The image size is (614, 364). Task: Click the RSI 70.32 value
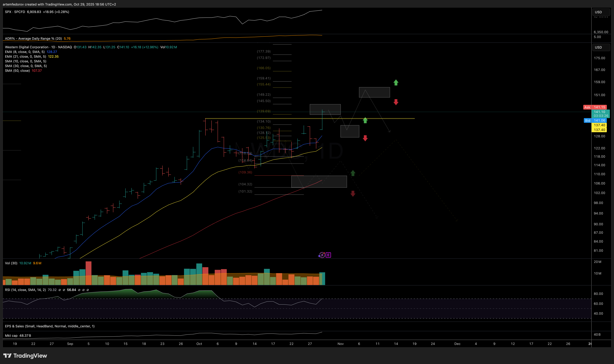[52, 290]
